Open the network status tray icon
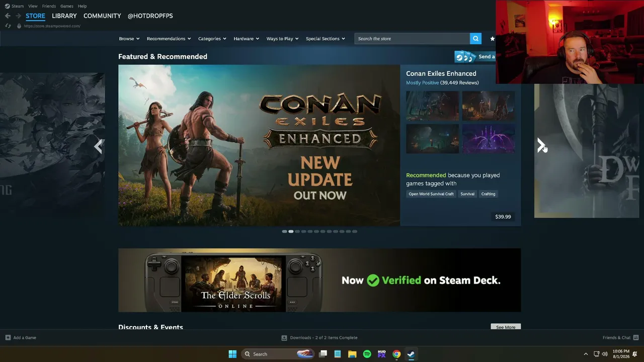 [596, 354]
